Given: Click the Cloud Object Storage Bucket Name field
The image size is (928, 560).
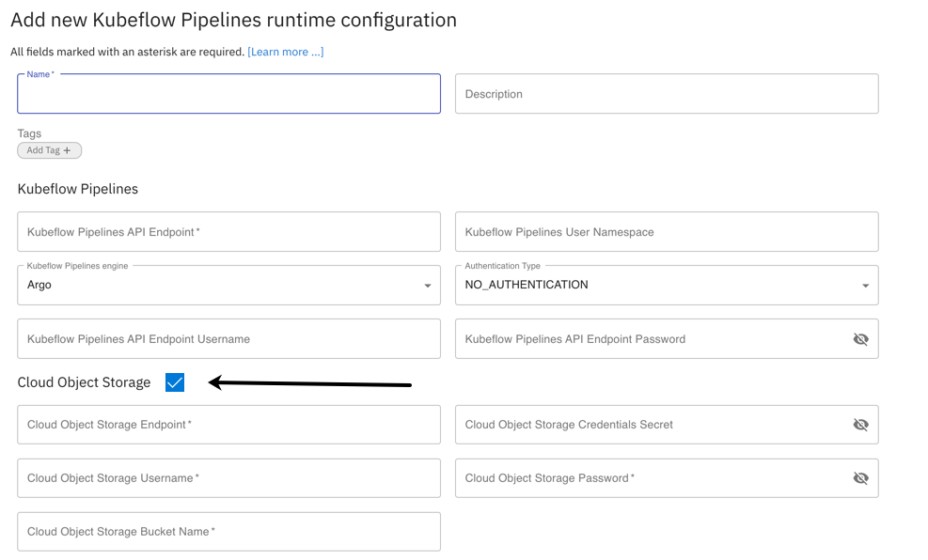Looking at the screenshot, I should pos(228,532).
